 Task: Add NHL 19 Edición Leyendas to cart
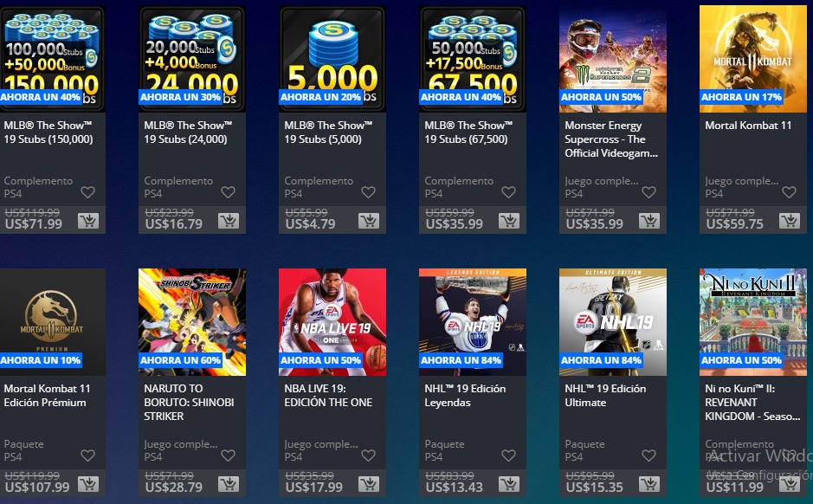click(x=508, y=484)
